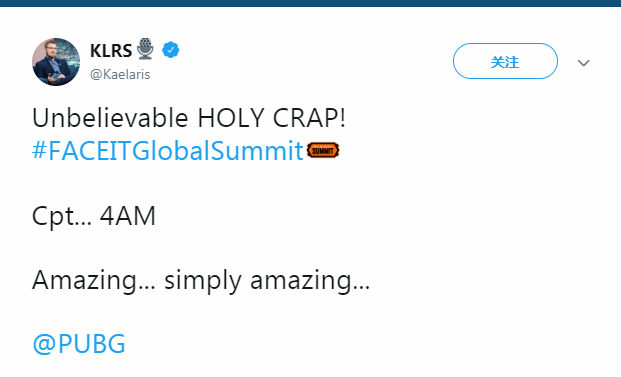Click the 4AM text in the tweet
621x377 pixels.
pyautogui.click(x=128, y=216)
